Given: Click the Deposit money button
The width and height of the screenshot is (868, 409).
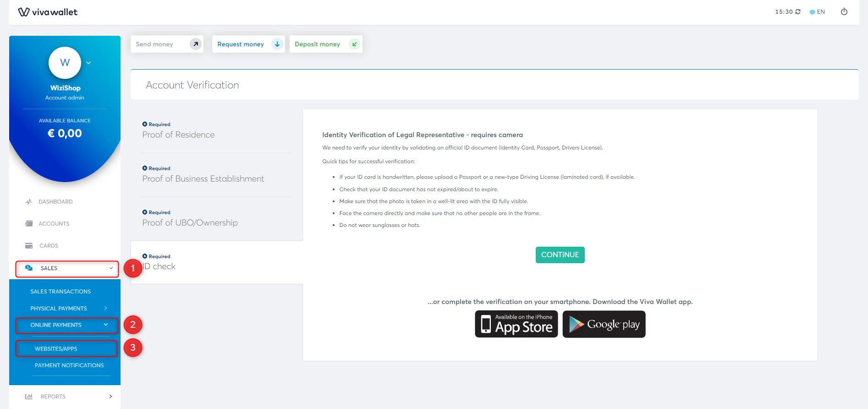Looking at the screenshot, I should pos(326,44).
